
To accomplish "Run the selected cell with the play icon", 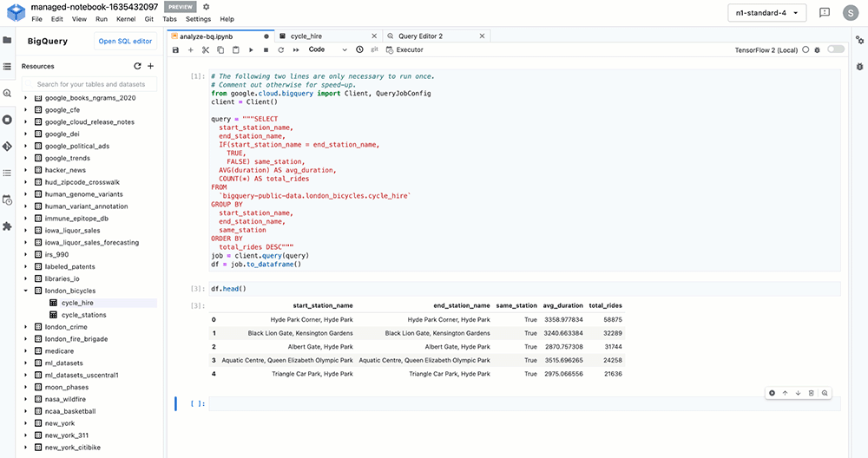I will tap(251, 49).
